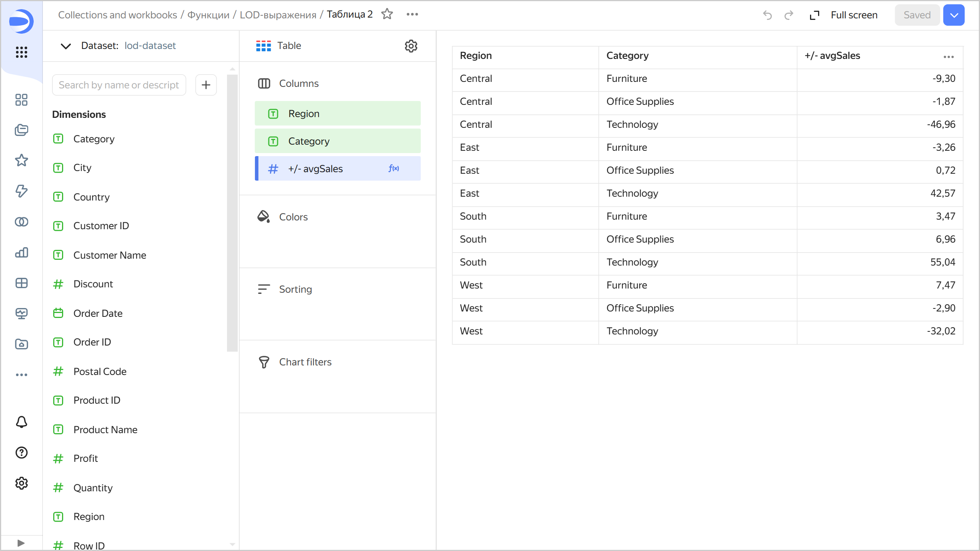Click the redo arrow icon
Image resolution: width=980 pixels, height=551 pixels.
pyautogui.click(x=789, y=15)
